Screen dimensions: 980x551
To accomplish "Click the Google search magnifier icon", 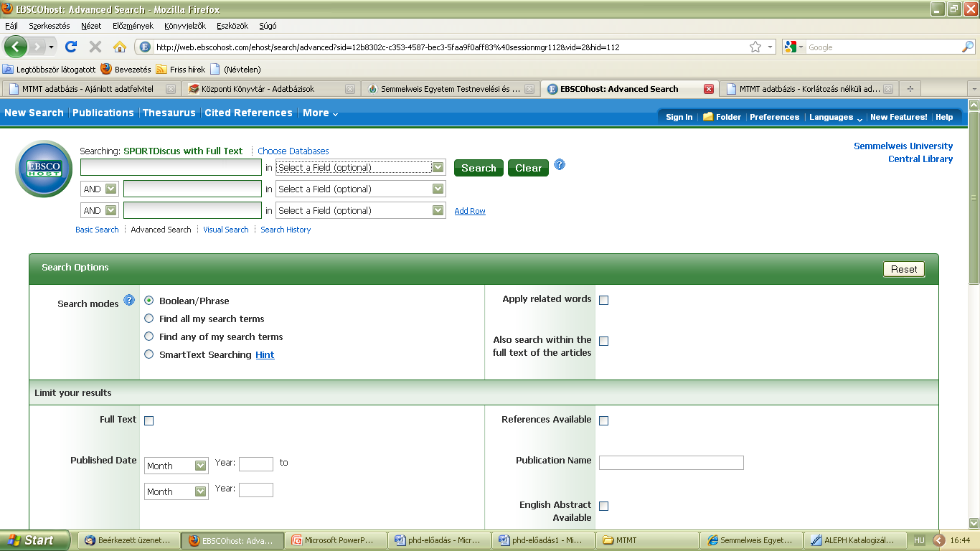I will (x=968, y=47).
